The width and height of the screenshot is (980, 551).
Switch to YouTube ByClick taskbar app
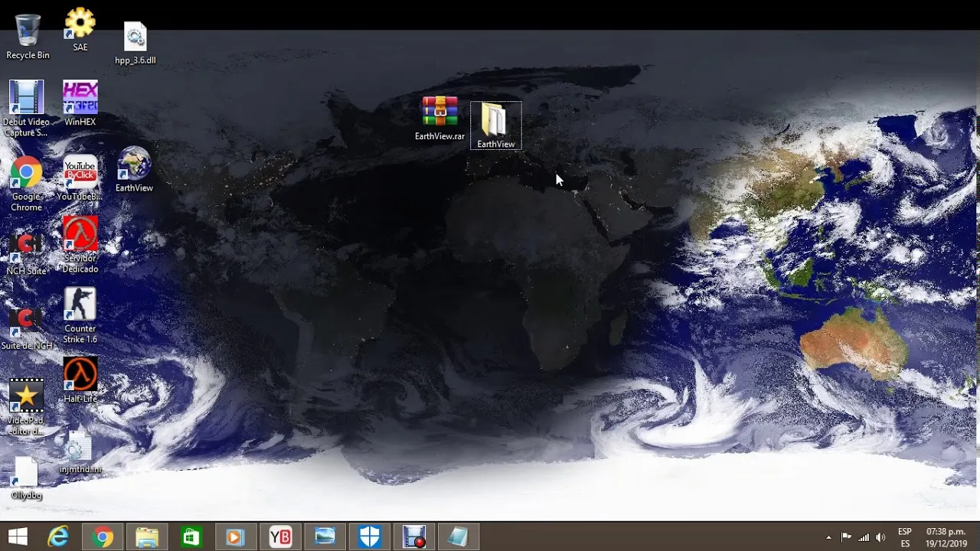[x=280, y=536]
